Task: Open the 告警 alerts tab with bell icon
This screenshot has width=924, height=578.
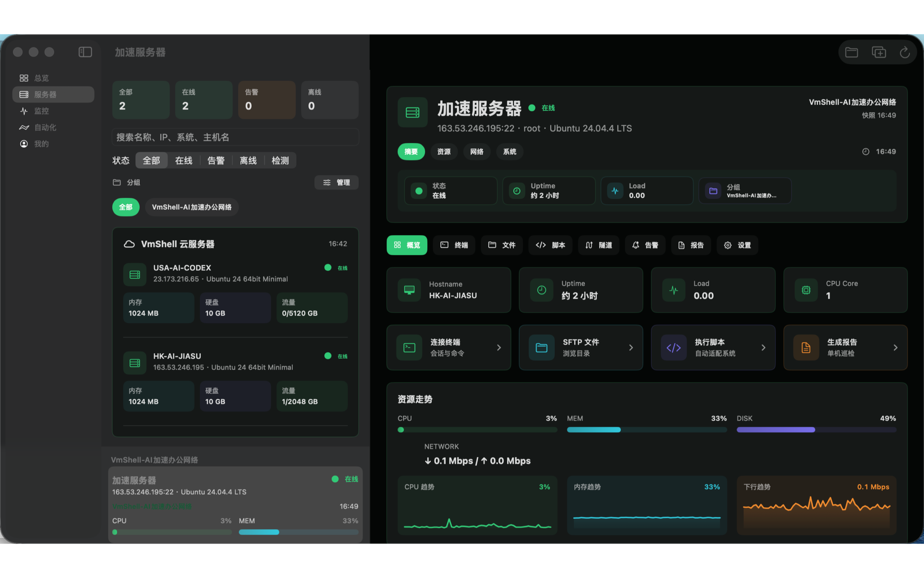Action: [645, 245]
